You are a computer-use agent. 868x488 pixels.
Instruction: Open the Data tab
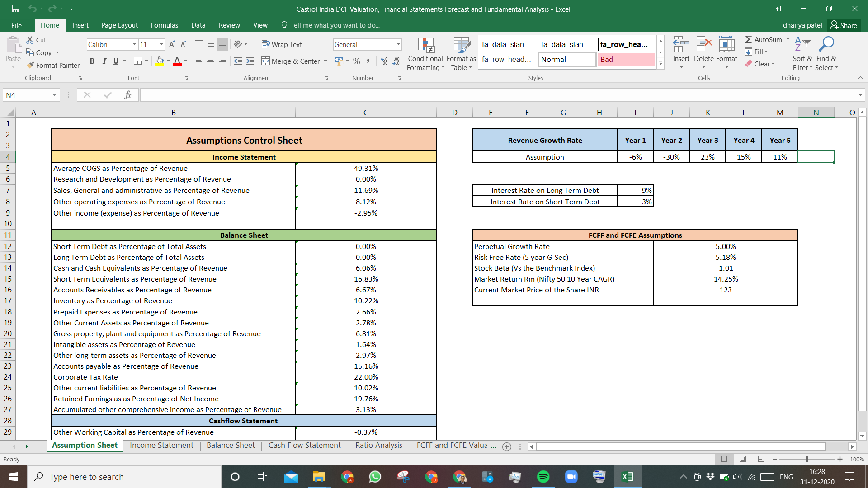pos(198,25)
